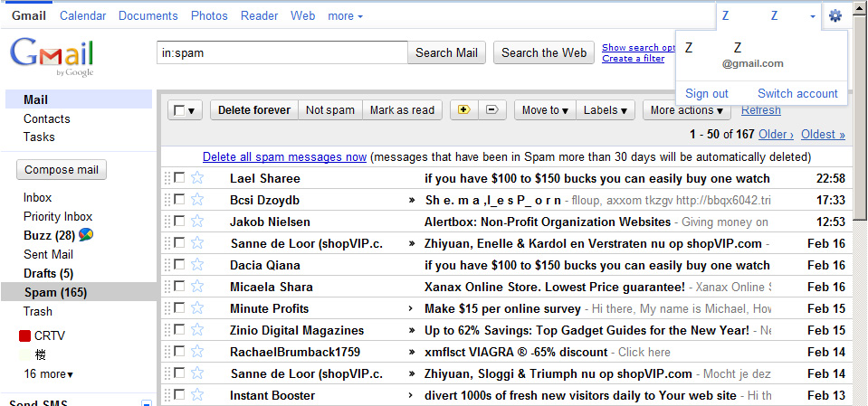Viewport: 868px width, 406px height.
Task: Star the RachaelBrumback1759 message
Action: pos(197,352)
